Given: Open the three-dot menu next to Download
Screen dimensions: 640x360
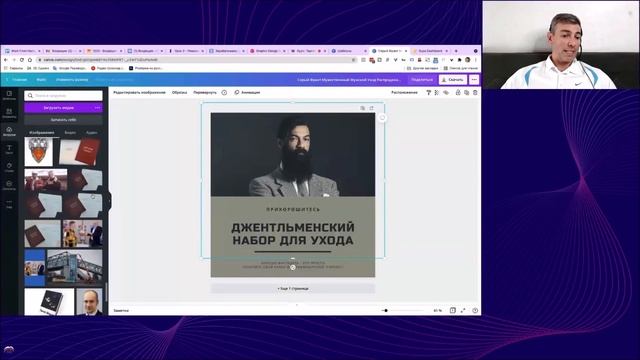Looking at the screenshot, I should click(474, 80).
